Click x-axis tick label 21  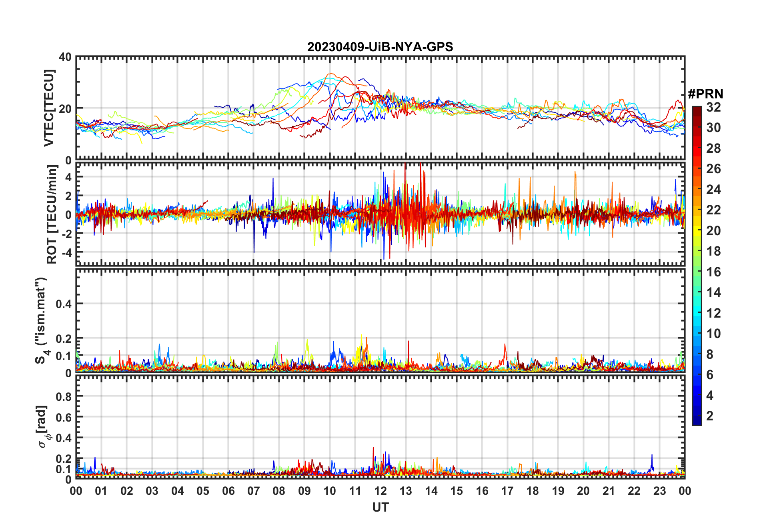609,491
